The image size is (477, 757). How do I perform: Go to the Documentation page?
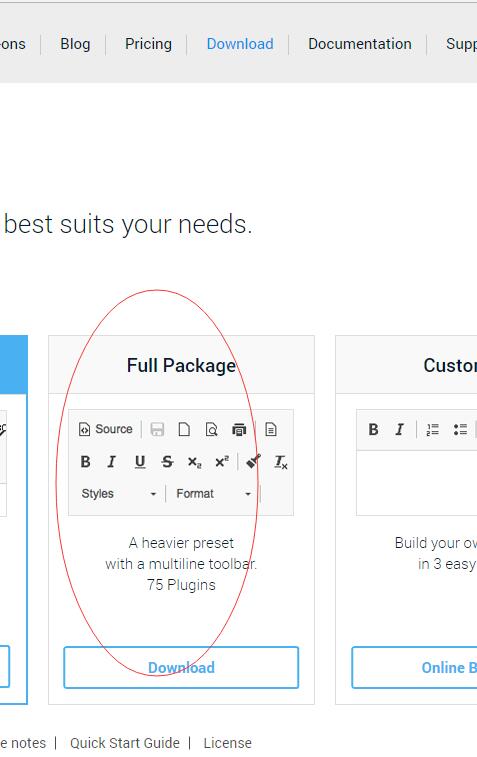(x=360, y=44)
